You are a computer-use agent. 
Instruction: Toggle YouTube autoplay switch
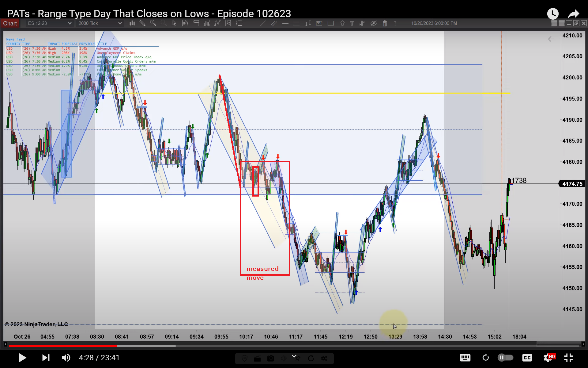(x=505, y=358)
